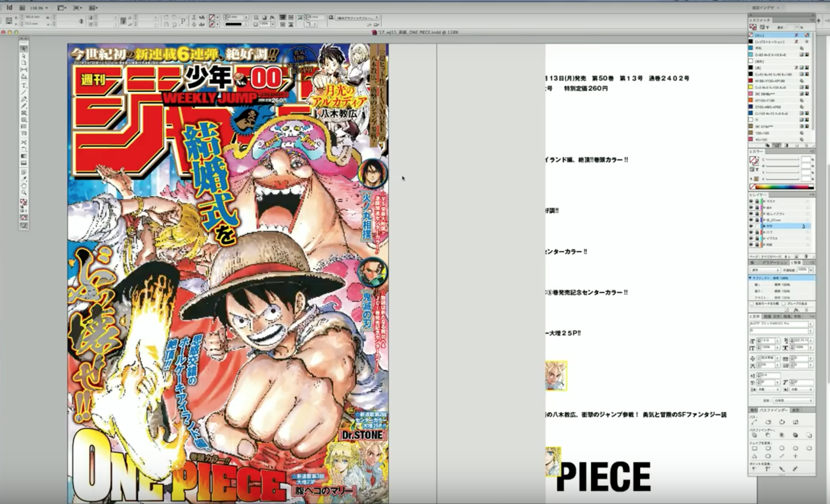This screenshot has width=830, height=504.
Task: Expand the 文字 layer disclosure triangle
Action: point(764,226)
